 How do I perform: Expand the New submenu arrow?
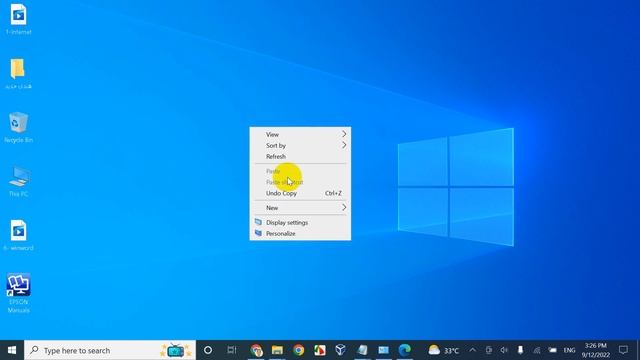point(344,208)
